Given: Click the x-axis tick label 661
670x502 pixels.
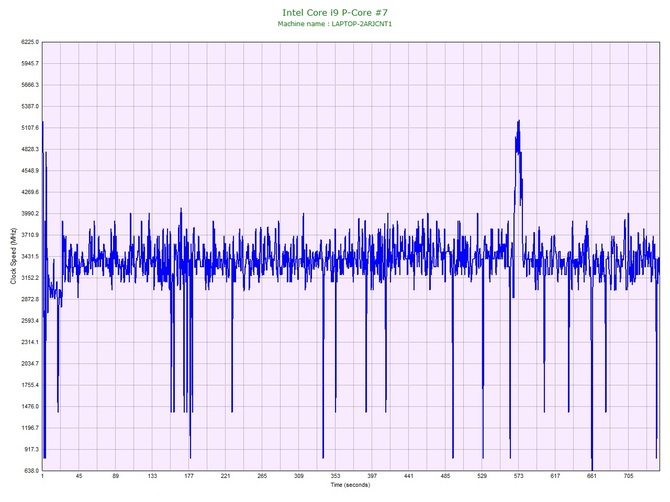Looking at the screenshot, I should [x=592, y=476].
